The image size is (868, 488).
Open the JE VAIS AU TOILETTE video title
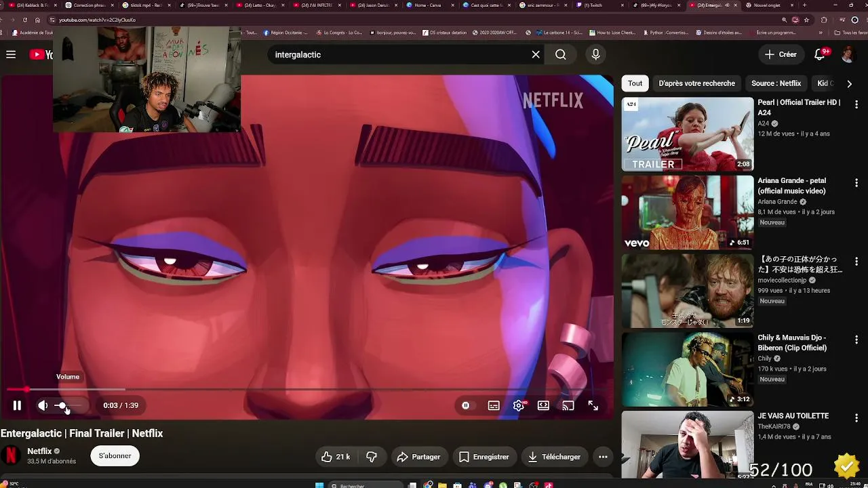pyautogui.click(x=793, y=415)
